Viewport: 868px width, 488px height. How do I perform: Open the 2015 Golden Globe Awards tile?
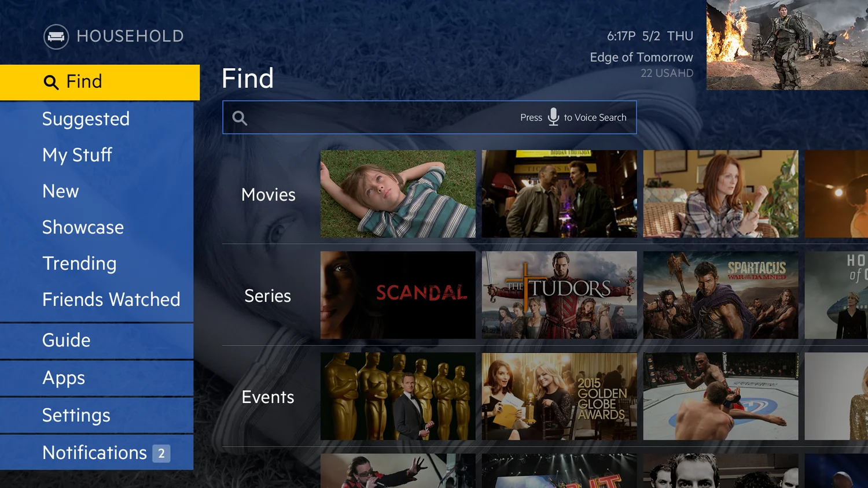coord(560,397)
